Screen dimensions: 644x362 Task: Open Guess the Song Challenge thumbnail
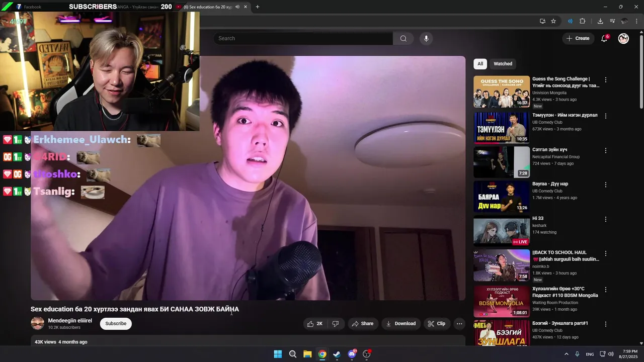click(x=502, y=92)
